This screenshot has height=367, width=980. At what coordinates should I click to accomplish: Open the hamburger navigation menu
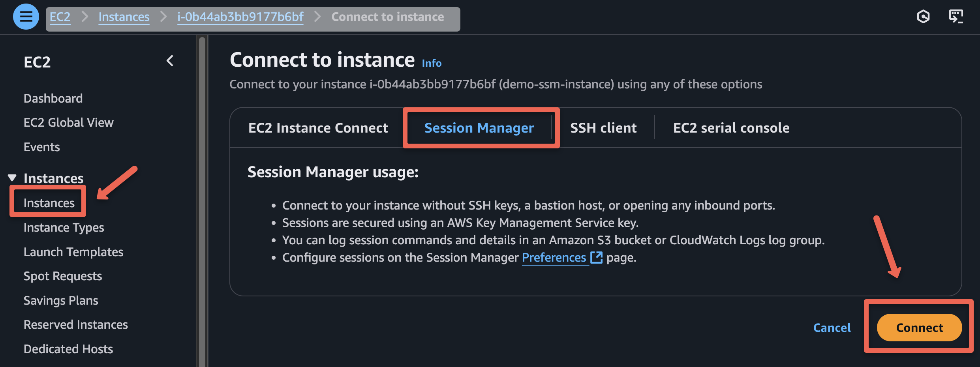point(25,17)
